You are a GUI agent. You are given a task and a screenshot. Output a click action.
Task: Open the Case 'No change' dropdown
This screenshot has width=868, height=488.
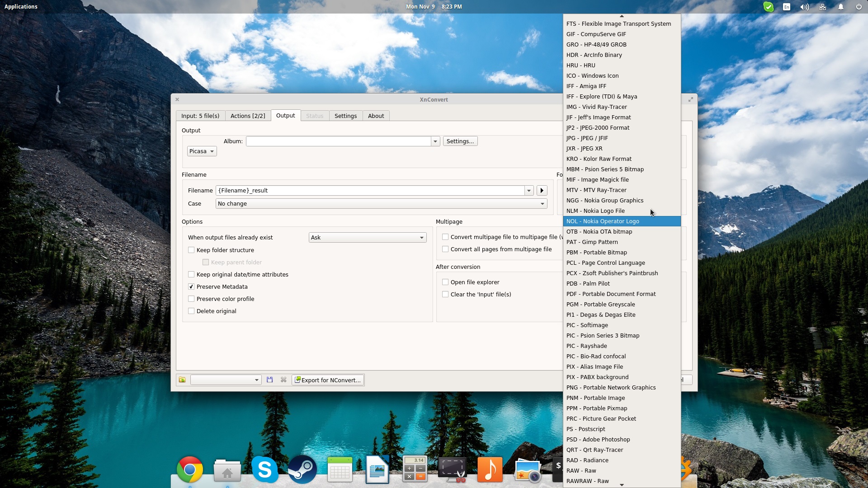pyautogui.click(x=381, y=204)
